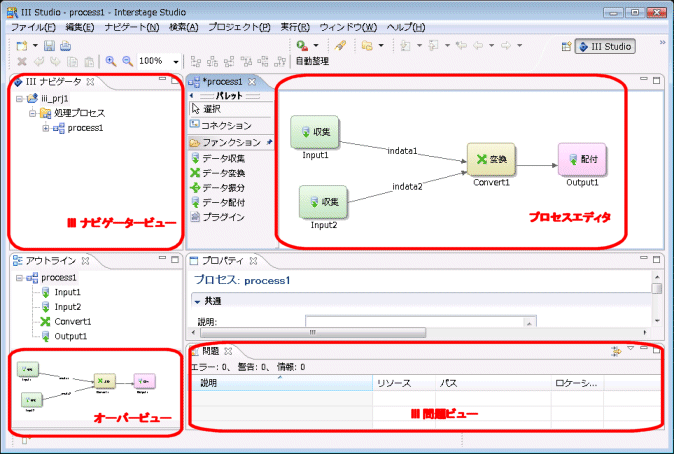The height and width of the screenshot is (454, 674).
Task: Click the New wizard icon in toolbar
Action: tap(21, 46)
